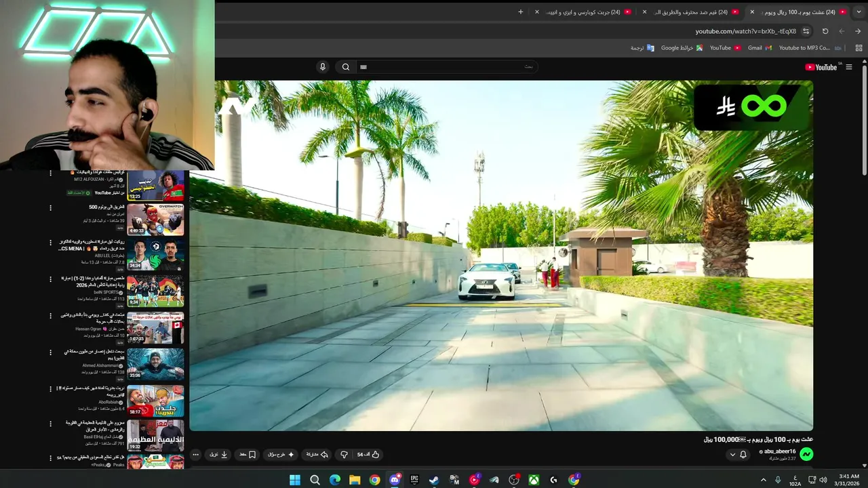Open Steam from the taskbar
Viewport: 868px width, 488px height.
pyautogui.click(x=434, y=480)
